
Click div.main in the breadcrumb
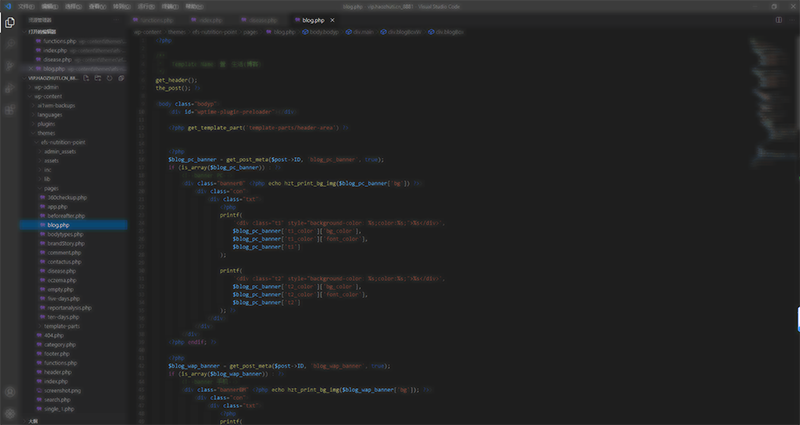(x=360, y=32)
